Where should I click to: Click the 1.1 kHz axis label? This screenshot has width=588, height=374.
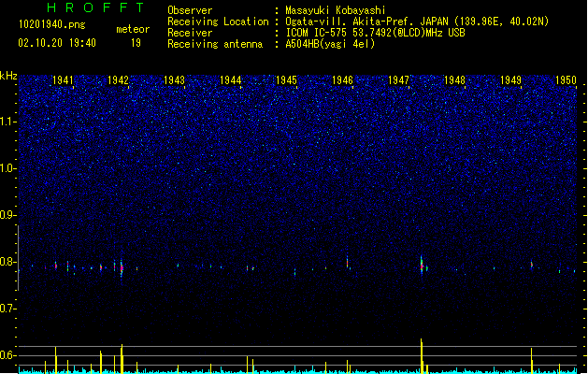point(7,122)
